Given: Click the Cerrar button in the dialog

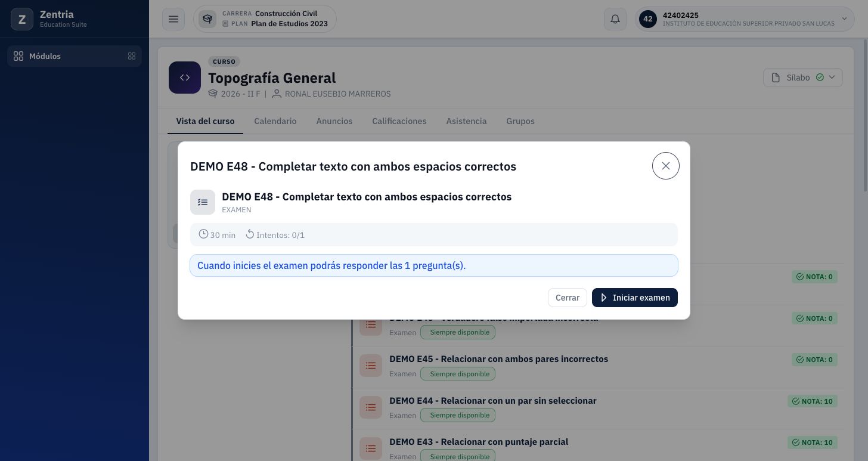Looking at the screenshot, I should pos(568,298).
